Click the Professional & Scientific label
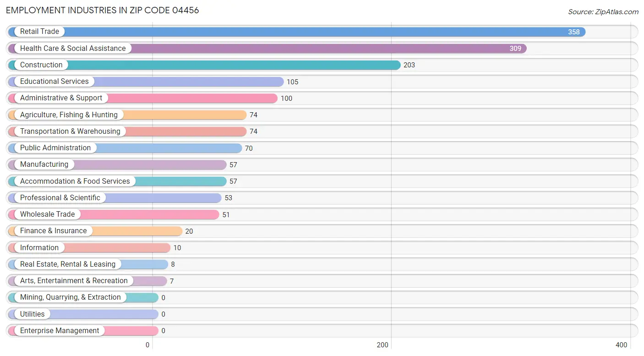Image resolution: width=644 pixels, height=356 pixels. [x=60, y=197]
